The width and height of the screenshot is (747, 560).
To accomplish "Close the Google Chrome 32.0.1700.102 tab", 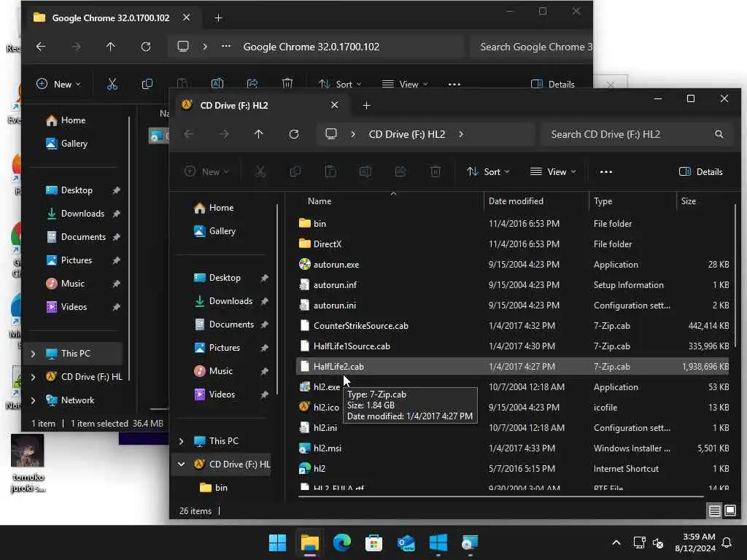I will [186, 17].
